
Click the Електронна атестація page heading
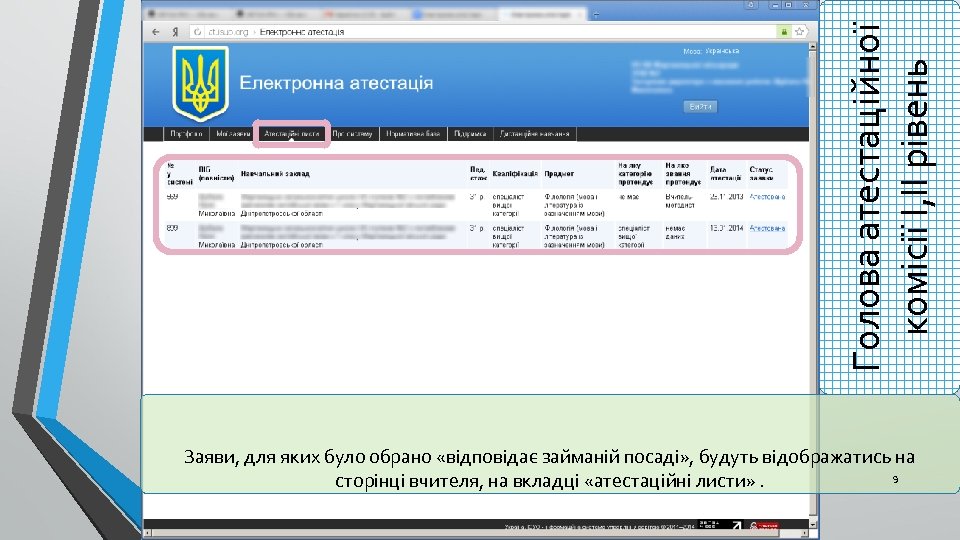point(336,83)
